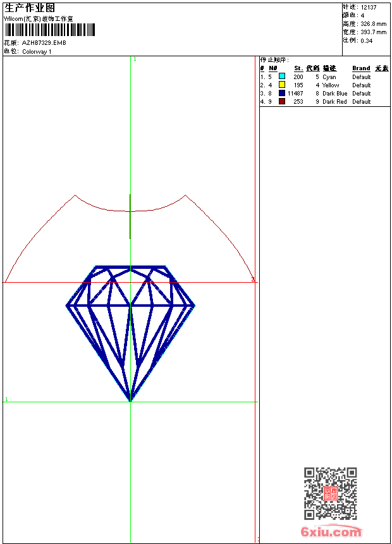Click the red seal in the QR code
The height and width of the screenshot is (544, 392).
330,493
